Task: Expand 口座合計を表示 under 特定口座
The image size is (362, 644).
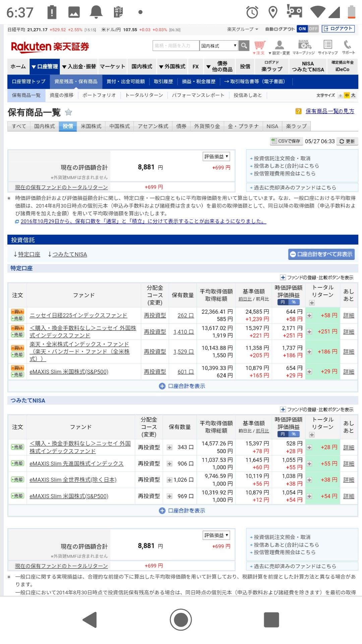Action: pos(182,386)
